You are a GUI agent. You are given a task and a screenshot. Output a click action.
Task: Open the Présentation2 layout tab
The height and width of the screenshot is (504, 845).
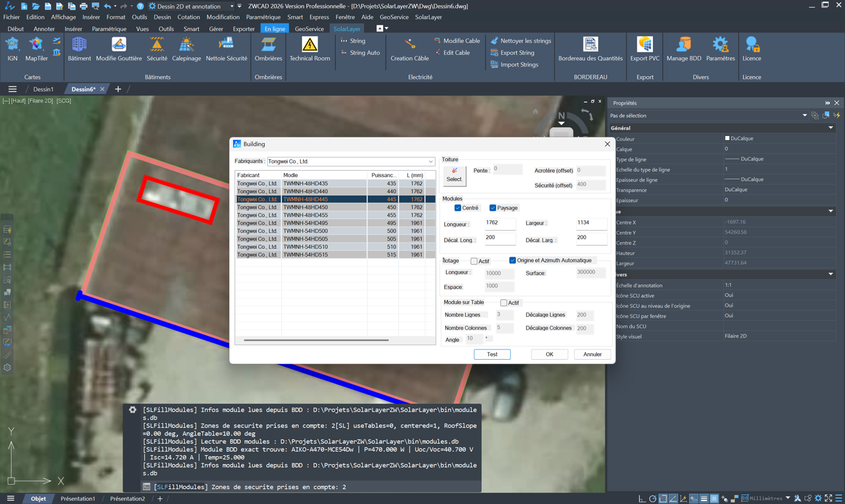(127, 499)
